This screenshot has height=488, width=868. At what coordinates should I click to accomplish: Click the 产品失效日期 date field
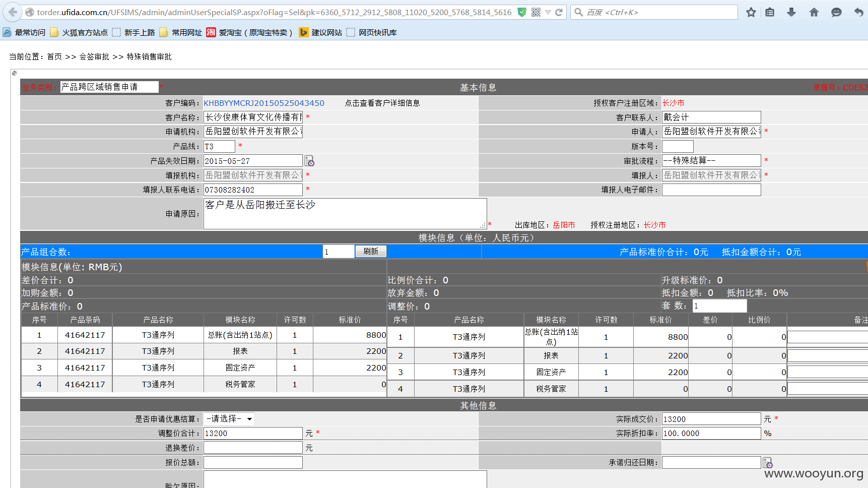tap(253, 161)
